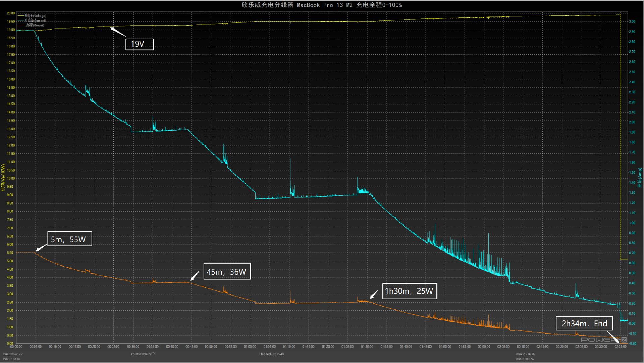Click the Power legend entry
The height and width of the screenshot is (363, 644).
pos(35,25)
